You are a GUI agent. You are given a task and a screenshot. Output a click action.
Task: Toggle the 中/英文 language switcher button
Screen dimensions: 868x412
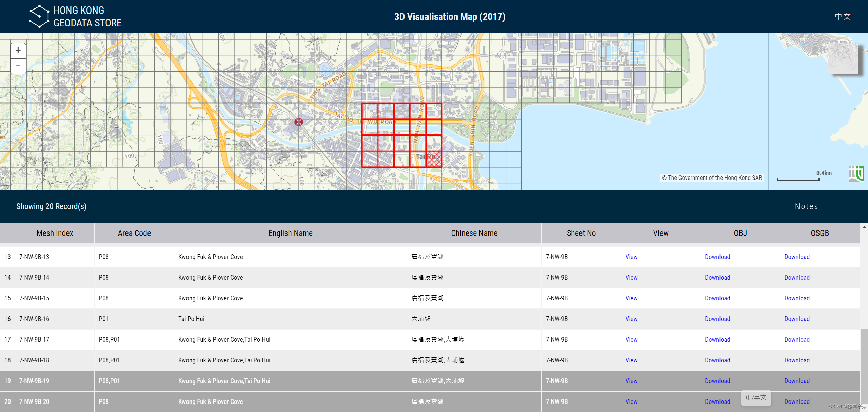[x=756, y=397]
